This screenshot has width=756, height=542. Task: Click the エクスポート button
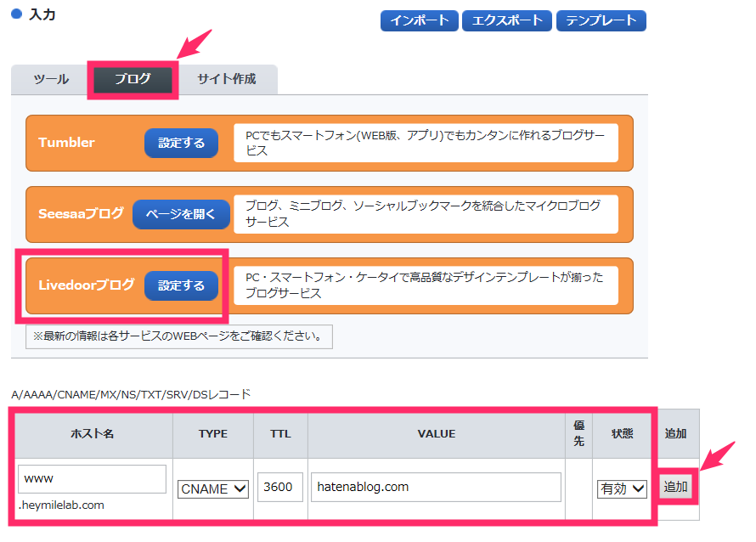click(507, 20)
